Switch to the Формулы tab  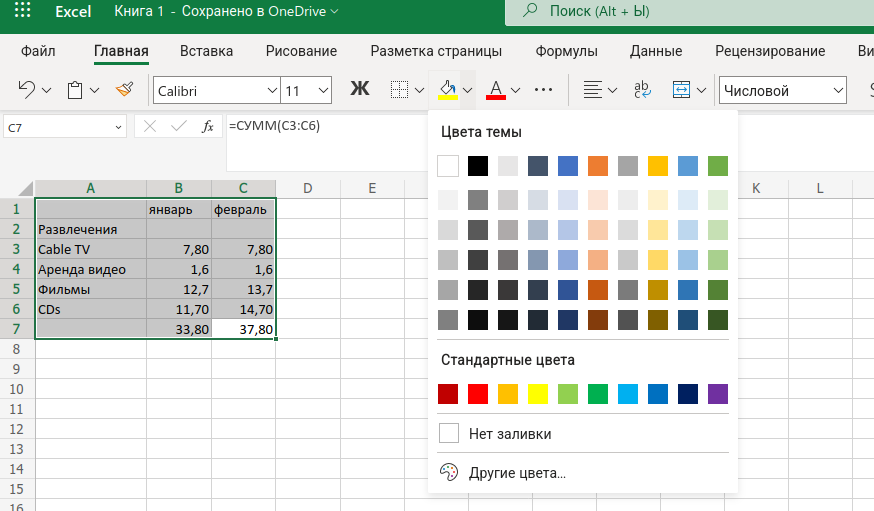tap(566, 51)
